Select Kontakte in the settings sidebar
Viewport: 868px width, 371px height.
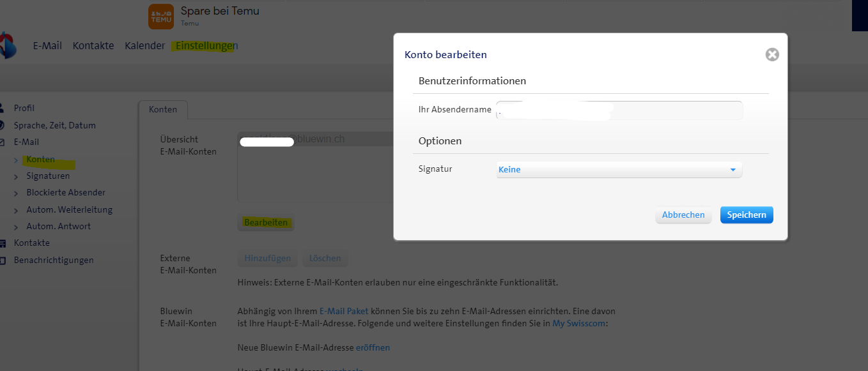[31, 243]
